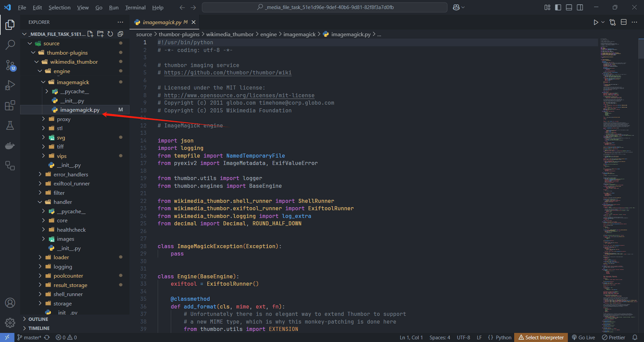Image resolution: width=644 pixels, height=342 pixels.
Task: Open the Testing panel
Action: [x=10, y=125]
